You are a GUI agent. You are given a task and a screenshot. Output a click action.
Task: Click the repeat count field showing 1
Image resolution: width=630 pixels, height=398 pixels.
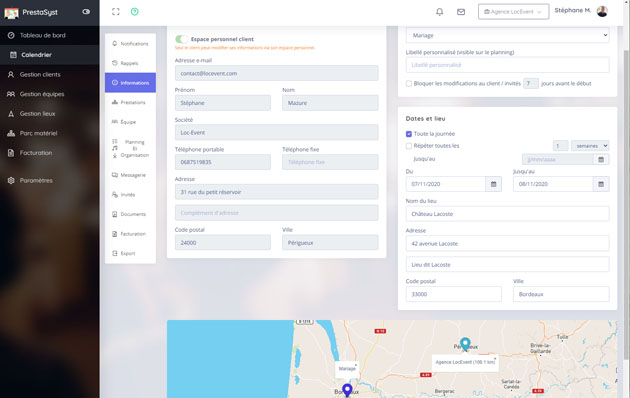coord(560,146)
